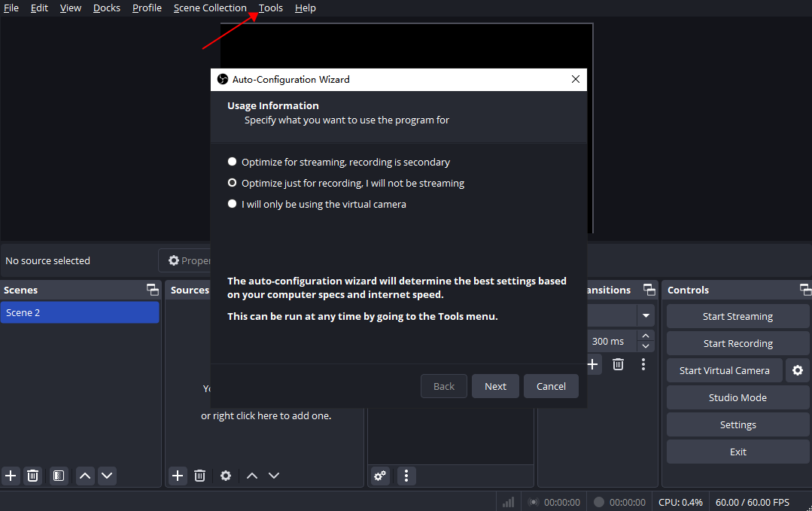Open audio mixer three-dot menu
812x511 pixels.
(x=406, y=476)
